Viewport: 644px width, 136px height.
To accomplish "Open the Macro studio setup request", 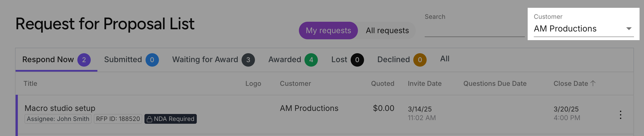I will [60, 108].
